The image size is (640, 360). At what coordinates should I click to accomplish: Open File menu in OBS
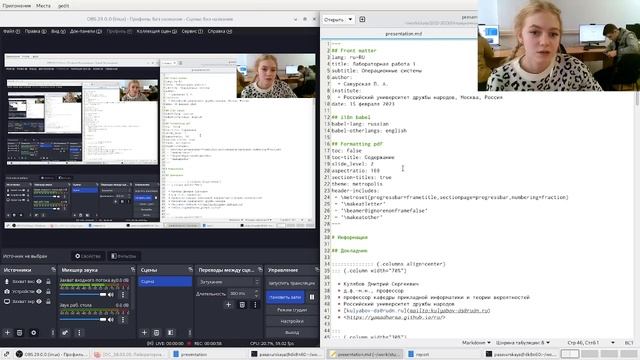click(x=11, y=31)
